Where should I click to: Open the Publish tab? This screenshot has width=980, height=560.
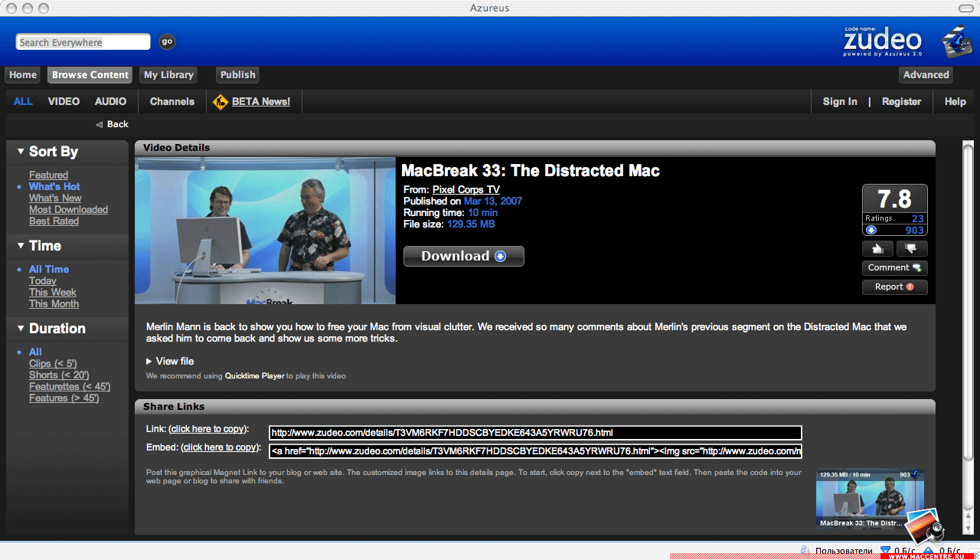pos(237,74)
